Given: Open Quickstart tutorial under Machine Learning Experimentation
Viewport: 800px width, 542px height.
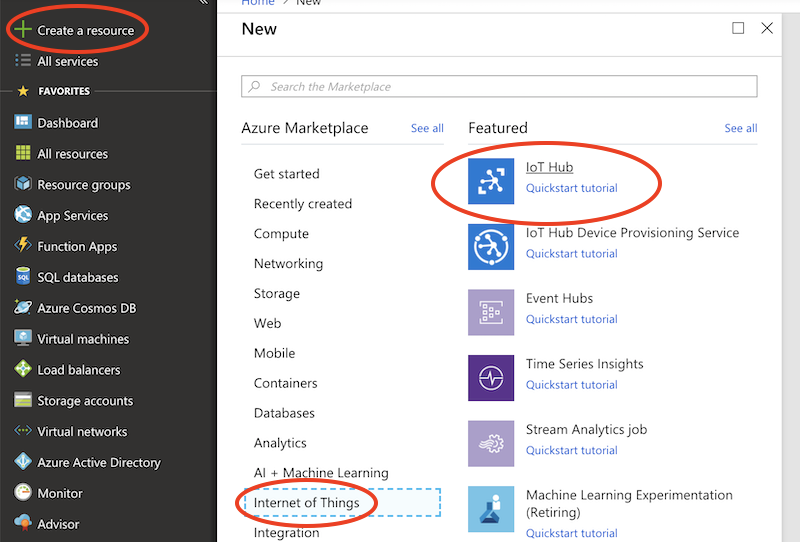Looking at the screenshot, I should point(571,533).
